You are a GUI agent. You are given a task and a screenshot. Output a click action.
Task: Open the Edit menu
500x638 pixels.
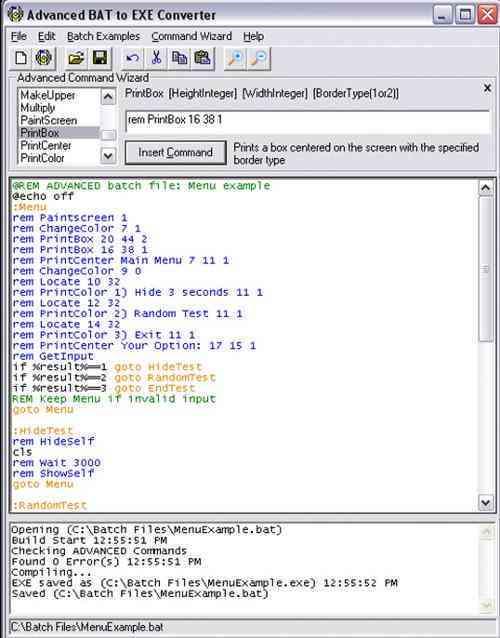46,37
